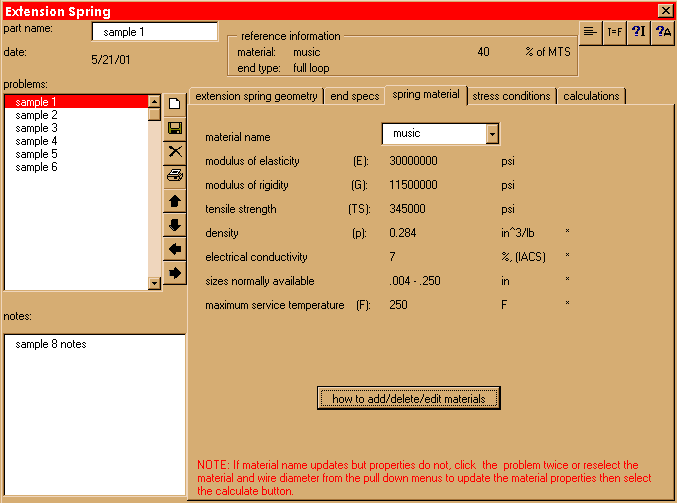Viewport: 677px width, 503px height.
Task: Click the part name input field
Action: point(147,32)
